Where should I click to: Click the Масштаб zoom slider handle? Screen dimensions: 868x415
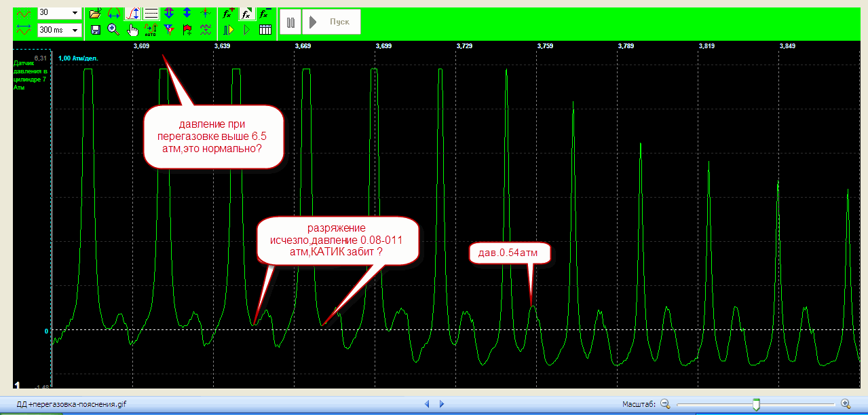(756, 404)
